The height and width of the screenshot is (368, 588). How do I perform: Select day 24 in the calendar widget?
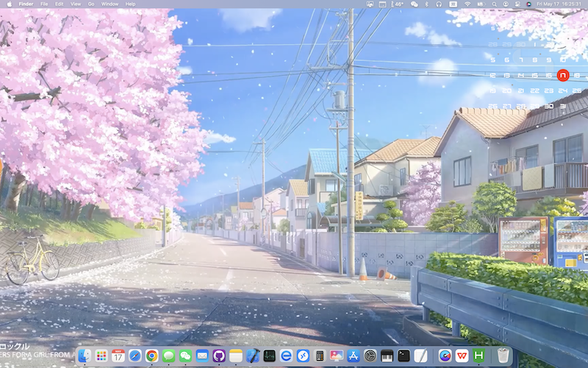562,91
